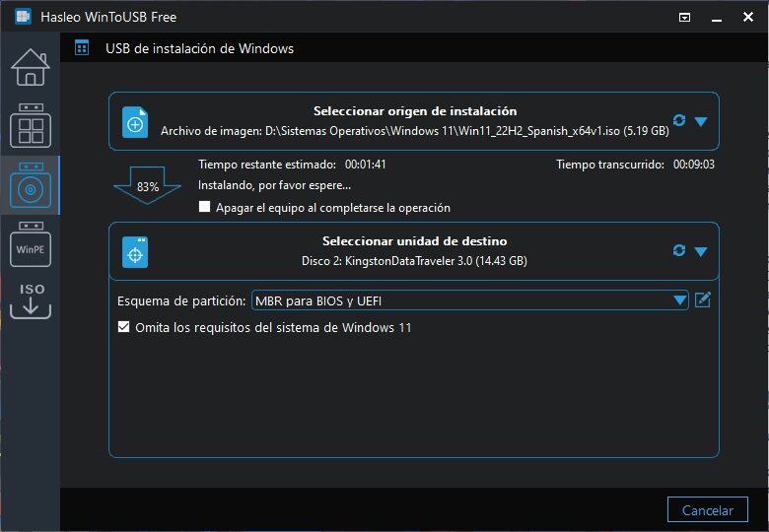Open the WinPE USB creator icon
Screen dimensions: 769x532
(x=31, y=244)
